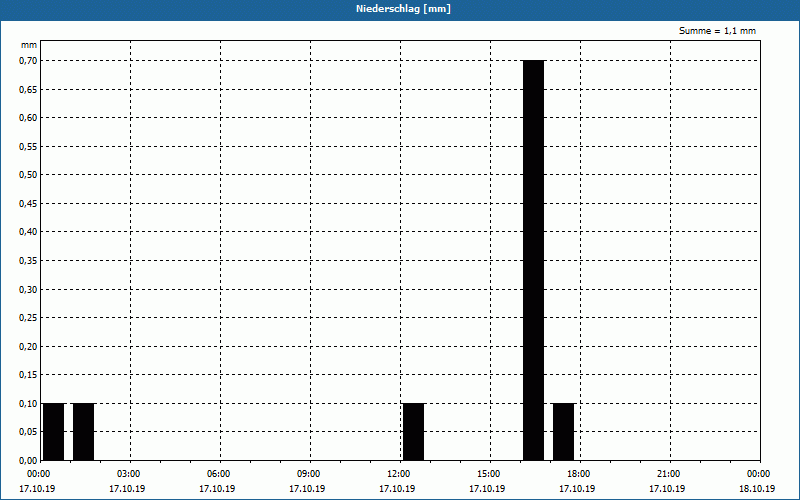Screen dimensions: 800x500
Task: Click the 0,10 y-axis label
Action: pos(28,404)
